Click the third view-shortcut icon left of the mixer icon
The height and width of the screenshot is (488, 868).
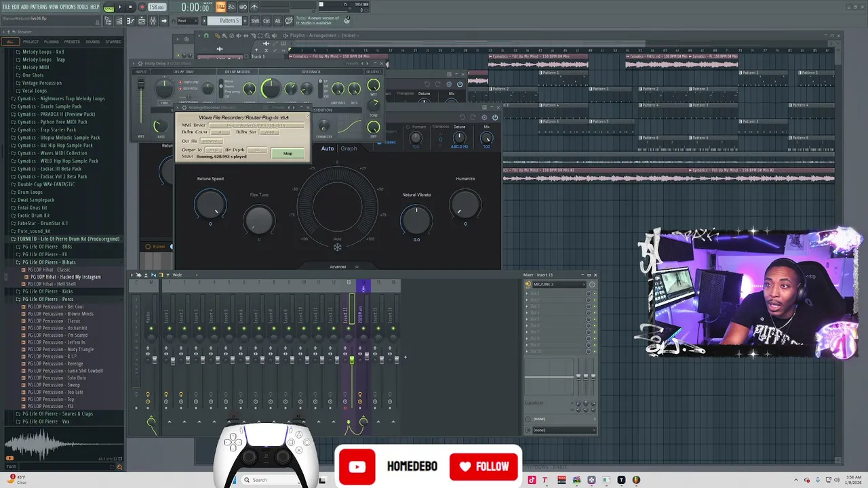pyautogui.click(x=130, y=21)
